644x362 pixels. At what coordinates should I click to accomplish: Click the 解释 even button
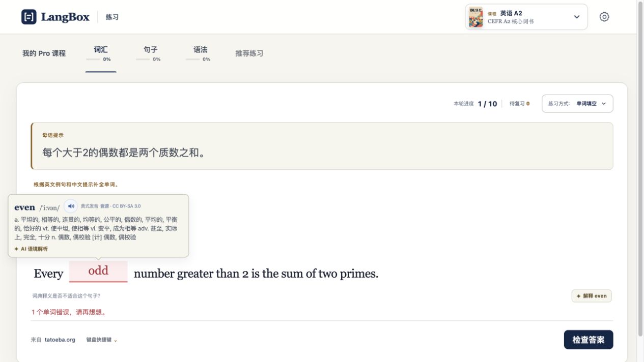pyautogui.click(x=592, y=296)
